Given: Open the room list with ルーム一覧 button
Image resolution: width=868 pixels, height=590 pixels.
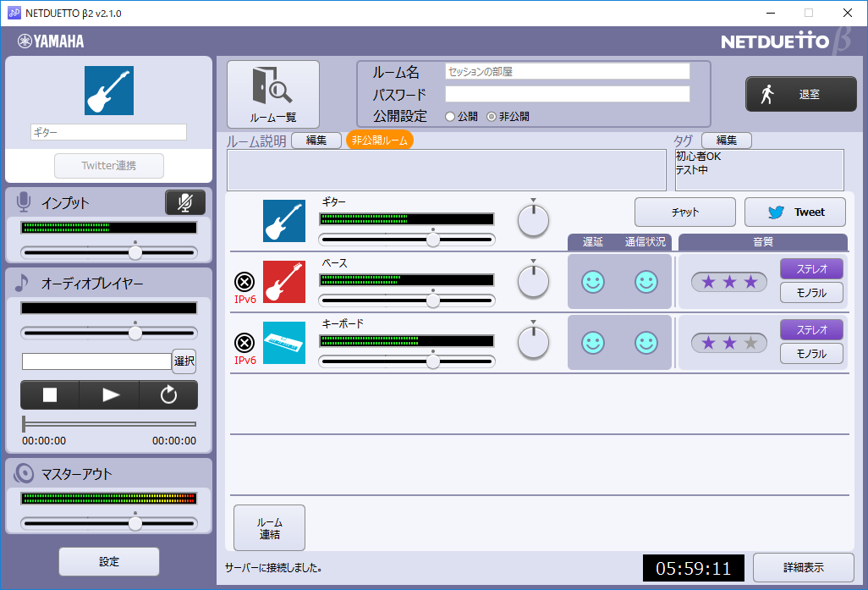Looking at the screenshot, I should 273,95.
